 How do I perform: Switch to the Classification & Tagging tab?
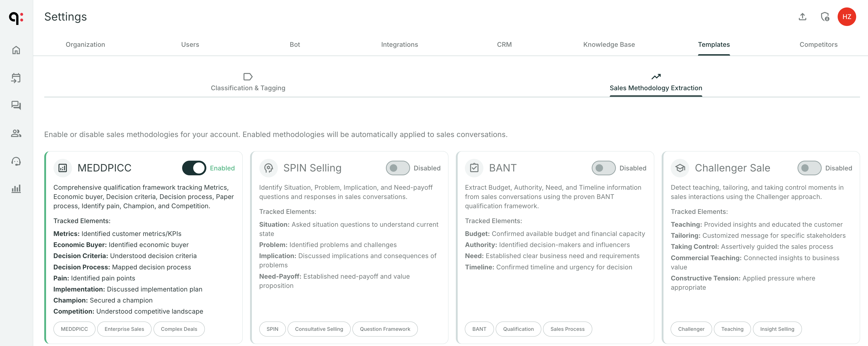click(248, 83)
